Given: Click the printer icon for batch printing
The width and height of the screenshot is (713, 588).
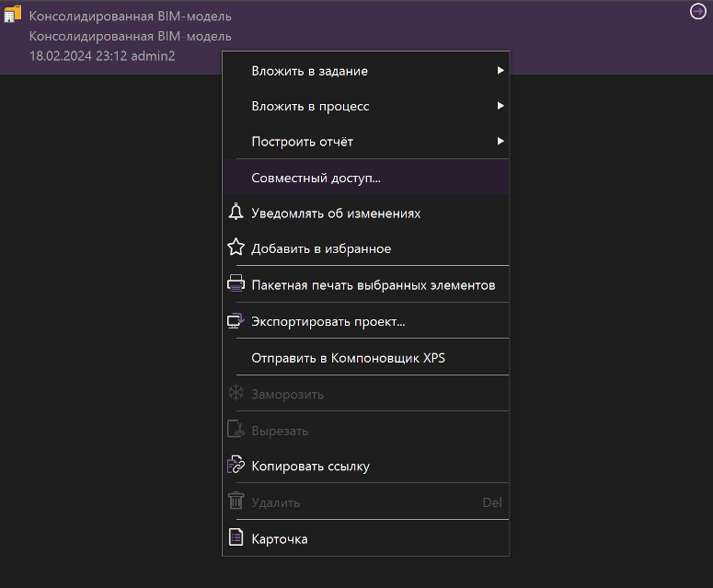Looking at the screenshot, I should coord(236,282).
